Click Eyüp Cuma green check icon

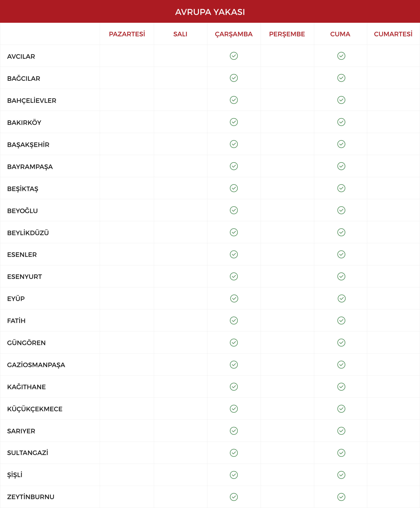342,298
